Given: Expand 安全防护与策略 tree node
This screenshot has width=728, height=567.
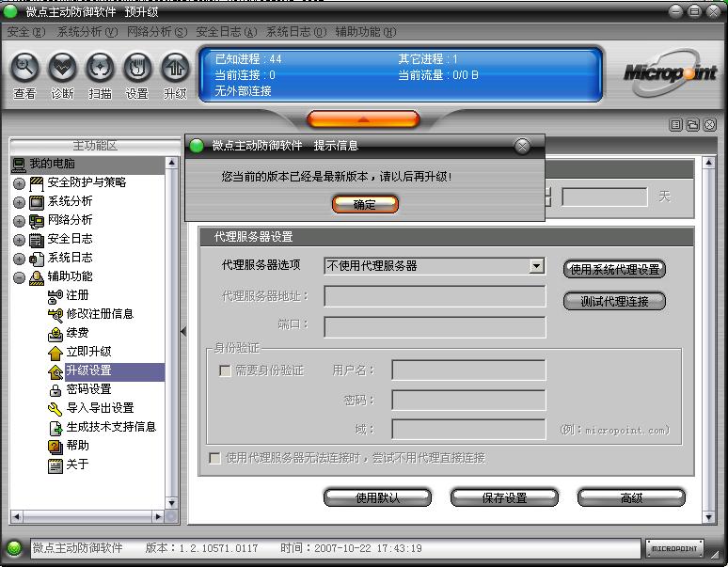Looking at the screenshot, I should (19, 183).
